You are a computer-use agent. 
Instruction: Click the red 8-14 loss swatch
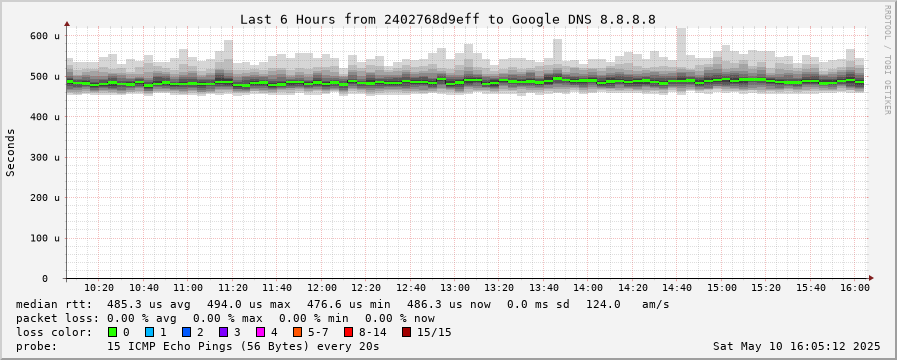pos(348,332)
